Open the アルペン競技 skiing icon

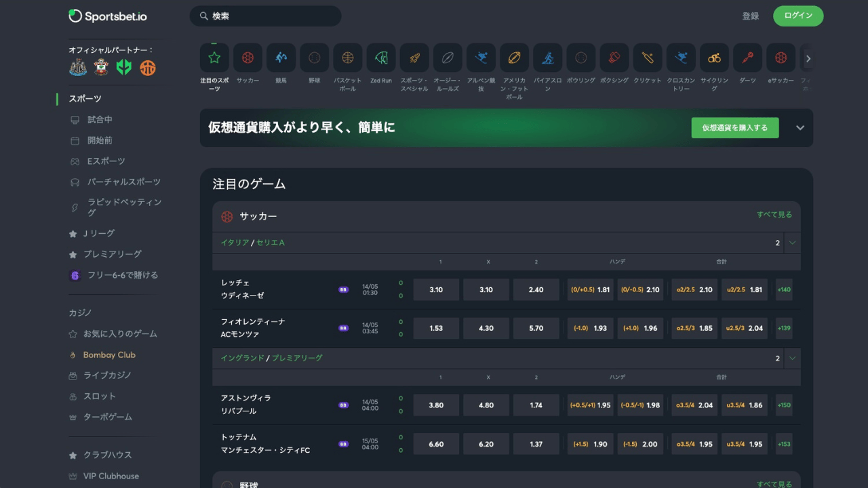(x=481, y=58)
